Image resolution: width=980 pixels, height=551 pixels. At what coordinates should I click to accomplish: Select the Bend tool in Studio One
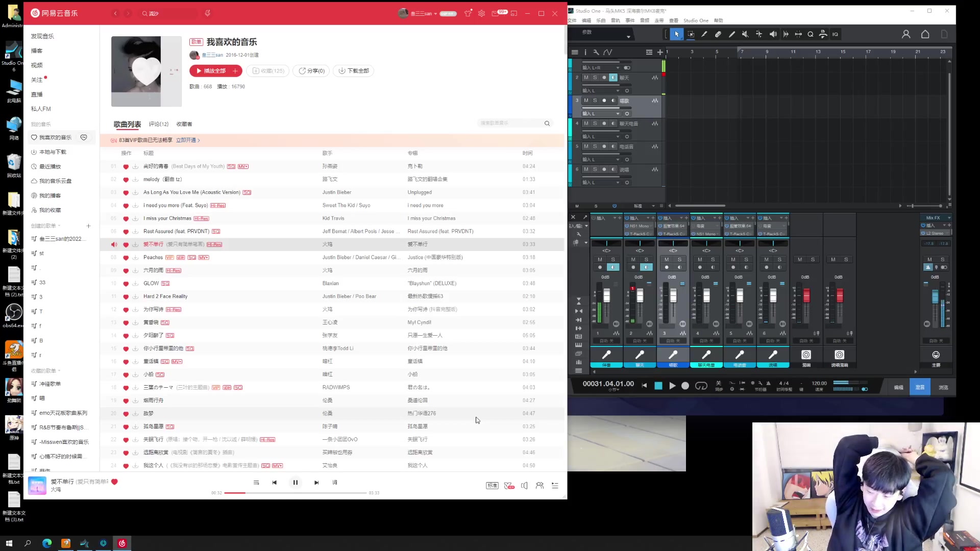pos(759,34)
